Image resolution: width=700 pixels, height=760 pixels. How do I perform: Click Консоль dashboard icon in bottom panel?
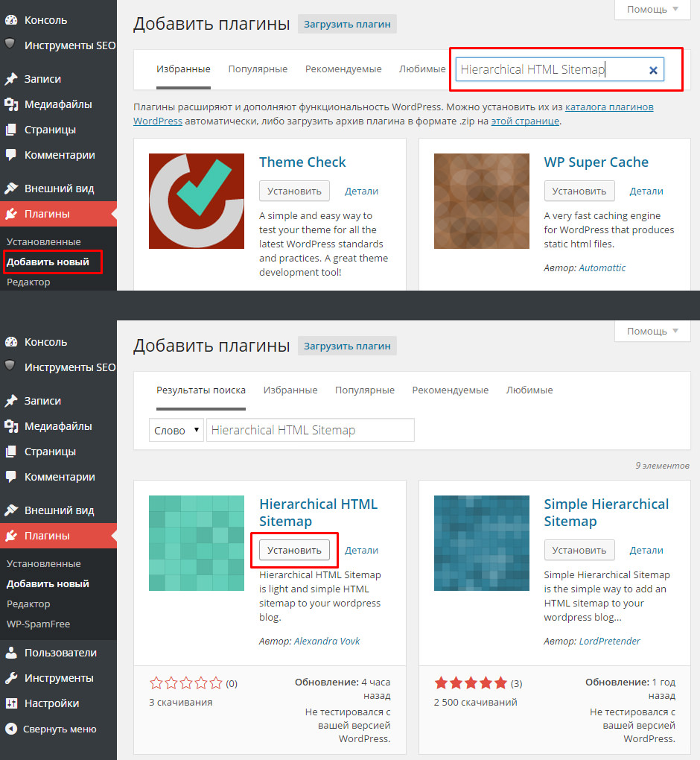11,342
